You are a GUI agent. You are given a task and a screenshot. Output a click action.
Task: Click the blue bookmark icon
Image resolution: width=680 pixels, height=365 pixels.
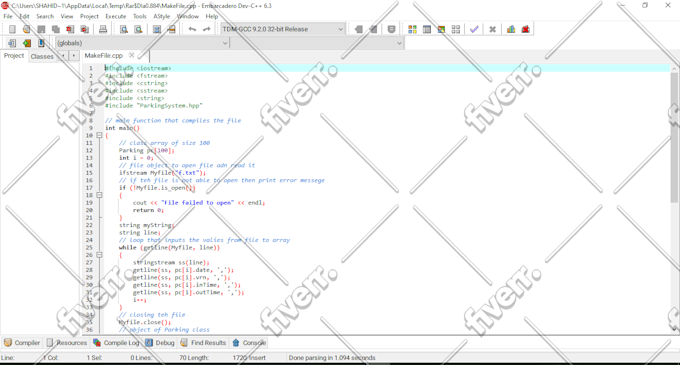[x=41, y=43]
